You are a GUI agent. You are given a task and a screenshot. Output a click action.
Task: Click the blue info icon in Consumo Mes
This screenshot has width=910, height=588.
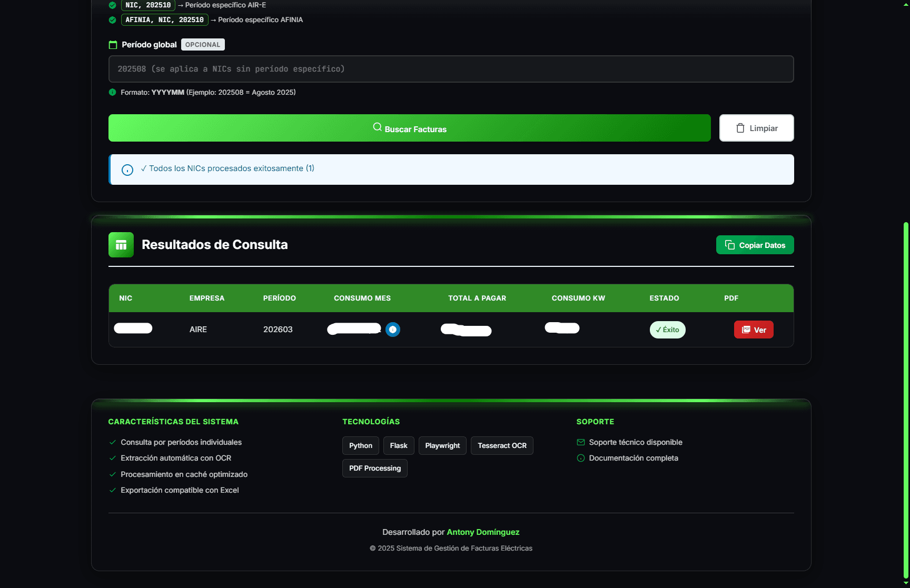(393, 330)
